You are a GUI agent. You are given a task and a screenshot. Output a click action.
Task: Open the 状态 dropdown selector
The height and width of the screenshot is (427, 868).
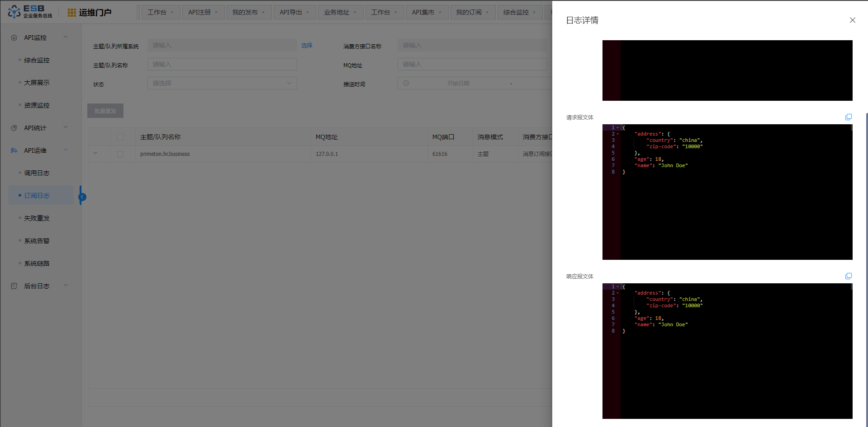coord(222,83)
